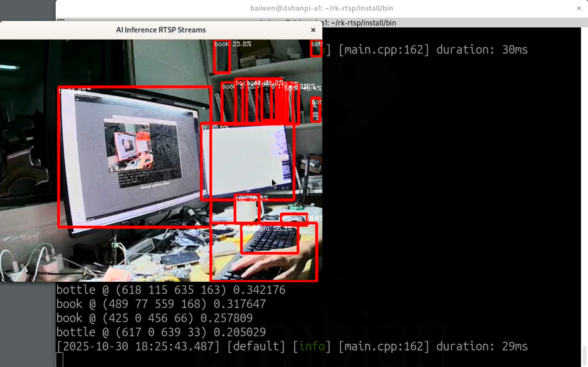Select the book @ (489 77 559 168) line
Image resolution: width=588 pixels, height=367 pixels.
[161, 304]
